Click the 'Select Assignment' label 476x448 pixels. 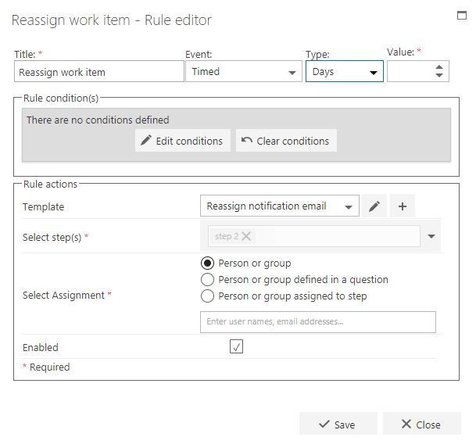[x=63, y=296]
